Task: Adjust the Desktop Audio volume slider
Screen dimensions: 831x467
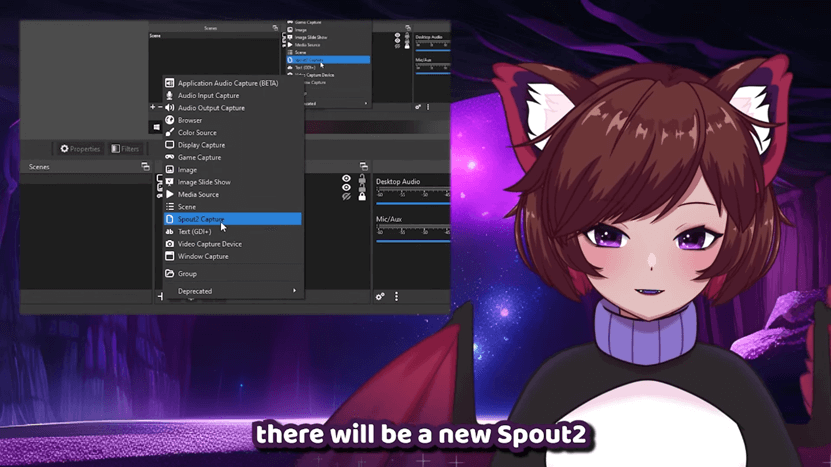Action: (412, 201)
